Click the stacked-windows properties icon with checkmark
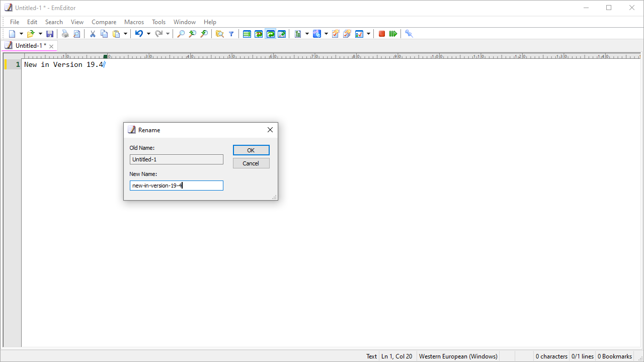The width and height of the screenshot is (644, 362). point(347,34)
